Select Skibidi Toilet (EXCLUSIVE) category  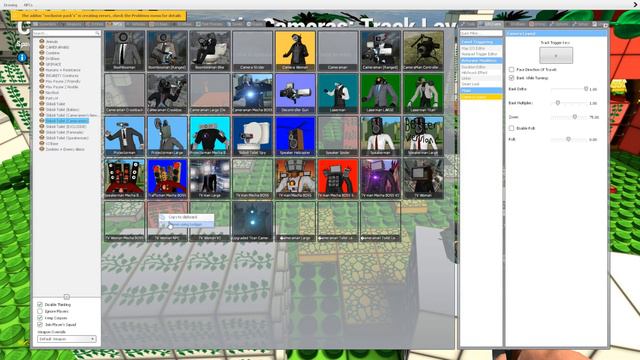(66, 127)
